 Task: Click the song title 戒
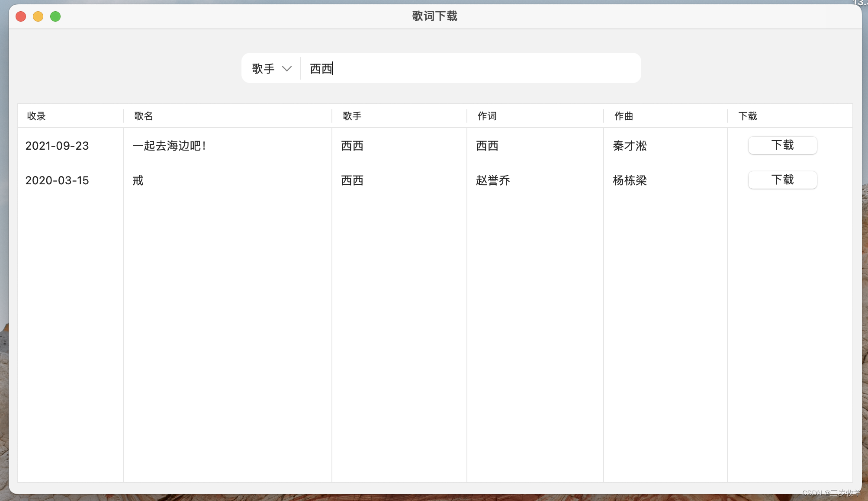(x=138, y=180)
